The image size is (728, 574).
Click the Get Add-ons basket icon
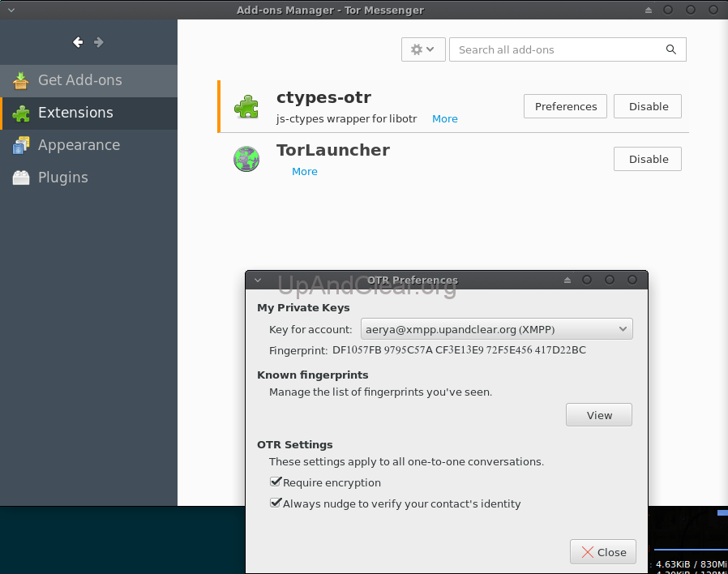[20, 80]
